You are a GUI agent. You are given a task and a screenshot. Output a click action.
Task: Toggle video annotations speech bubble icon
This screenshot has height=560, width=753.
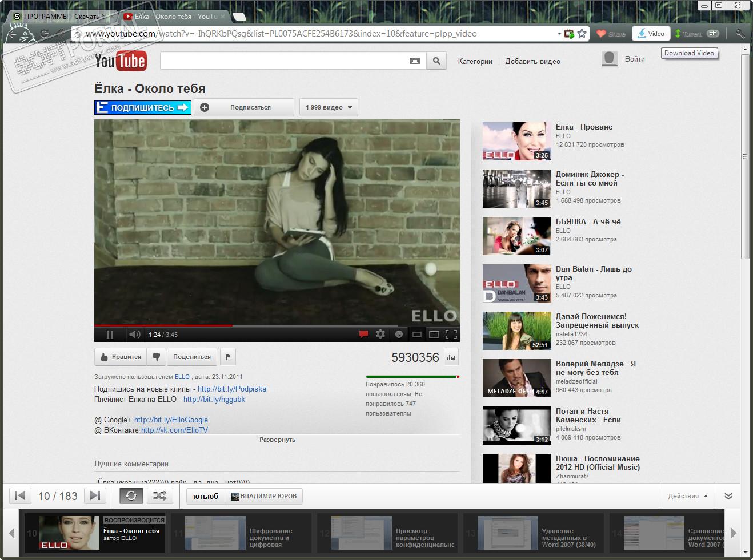363,335
